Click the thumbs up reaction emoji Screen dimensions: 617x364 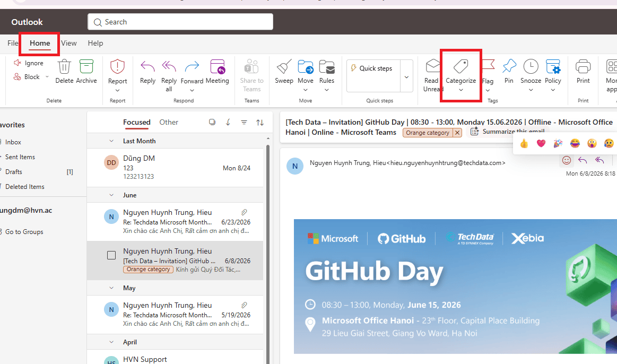click(x=524, y=143)
